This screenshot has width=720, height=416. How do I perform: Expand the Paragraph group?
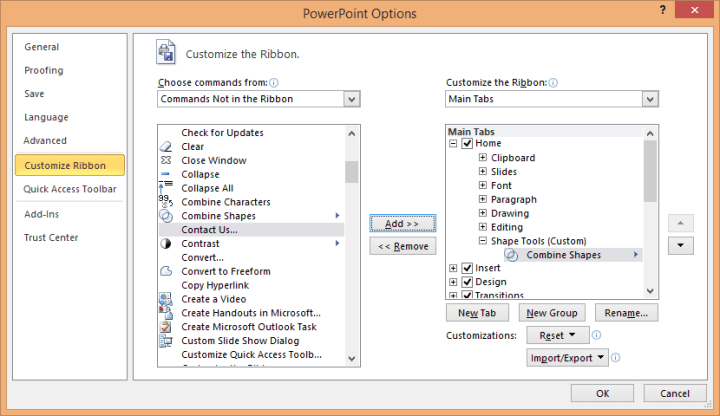[x=483, y=199]
